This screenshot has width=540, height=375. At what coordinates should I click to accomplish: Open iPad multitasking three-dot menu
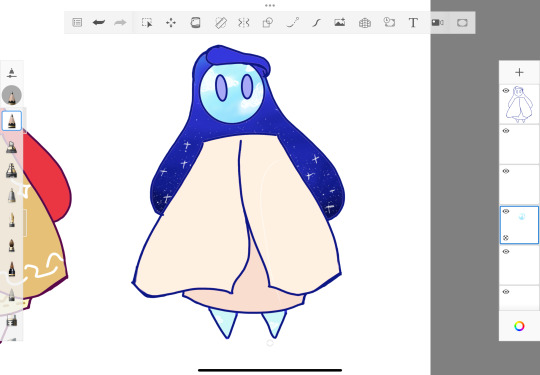click(x=270, y=6)
